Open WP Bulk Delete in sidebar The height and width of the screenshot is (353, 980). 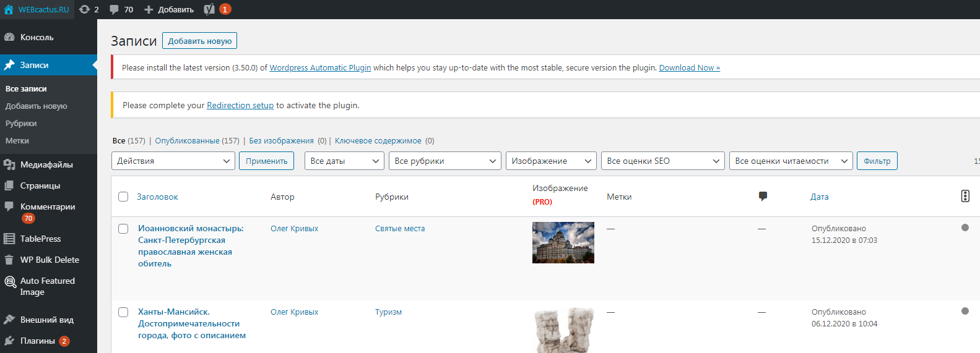click(x=50, y=260)
